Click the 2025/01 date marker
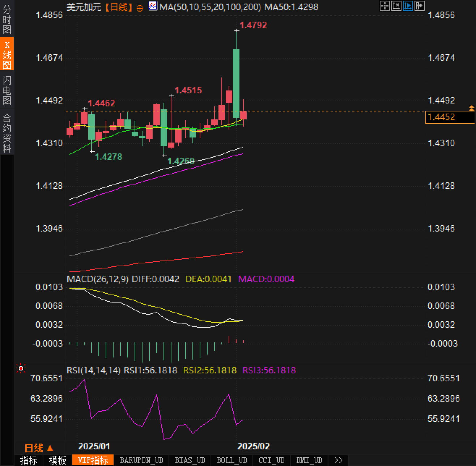The image size is (476, 466). (x=94, y=446)
